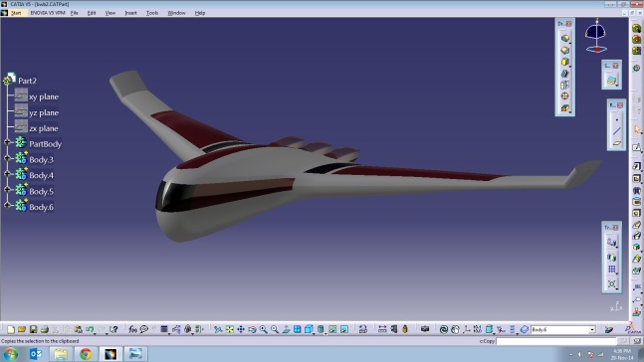Select the Rotate view icon
The width and height of the screenshot is (644, 362).
click(252, 329)
